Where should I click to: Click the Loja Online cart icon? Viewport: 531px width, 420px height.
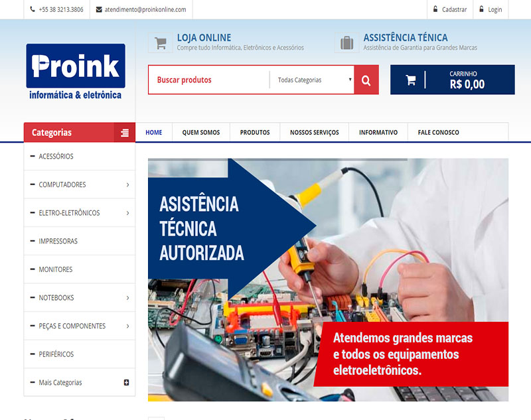pos(161,42)
